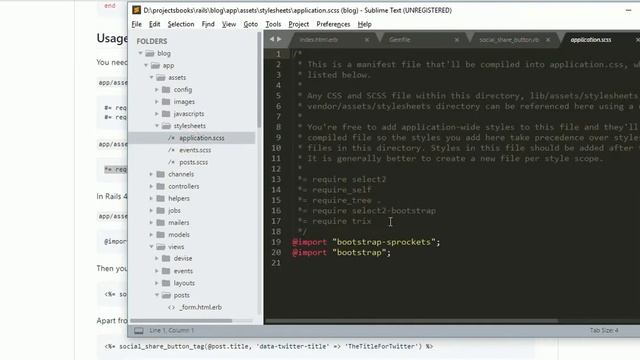Viewport: 640px width, 360px height.
Task: Click the FOLDERS sidebar heading
Action: (x=152, y=41)
